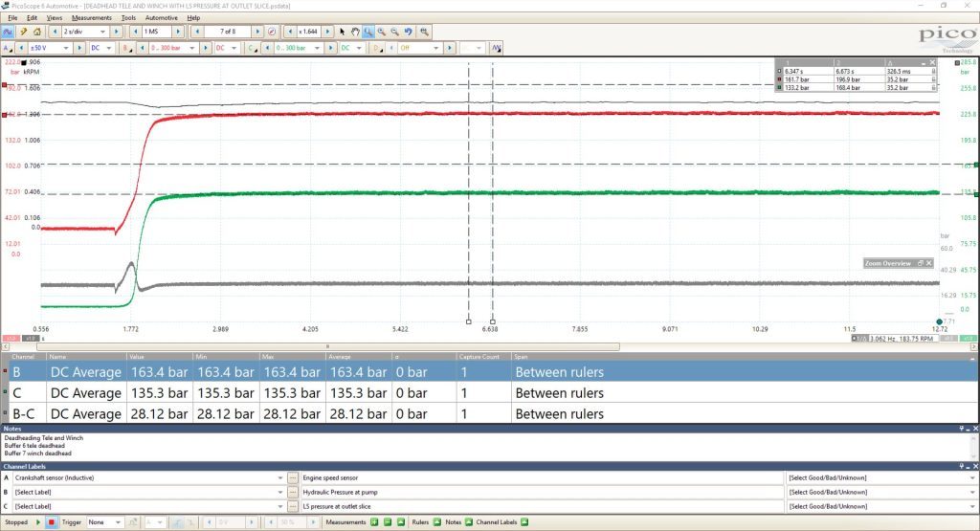The width and height of the screenshot is (980, 531).
Task: Delete measurement with minus icon
Action: (388, 522)
